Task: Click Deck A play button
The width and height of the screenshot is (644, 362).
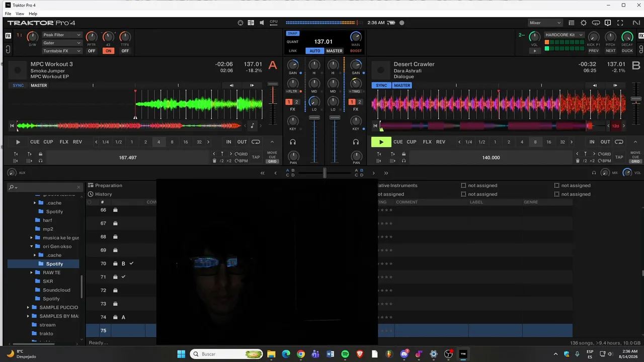Action: point(18,142)
